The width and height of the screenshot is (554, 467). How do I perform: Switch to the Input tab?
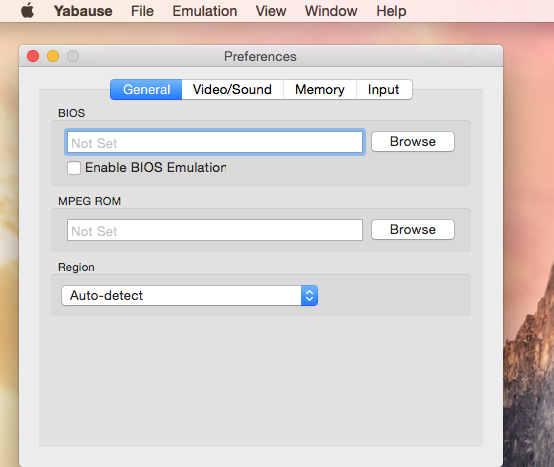click(x=384, y=90)
